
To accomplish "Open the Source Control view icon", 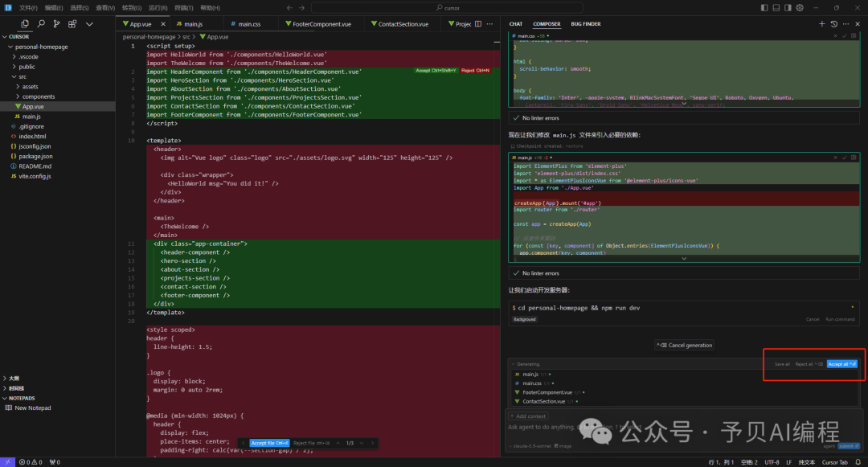I will pos(56,24).
